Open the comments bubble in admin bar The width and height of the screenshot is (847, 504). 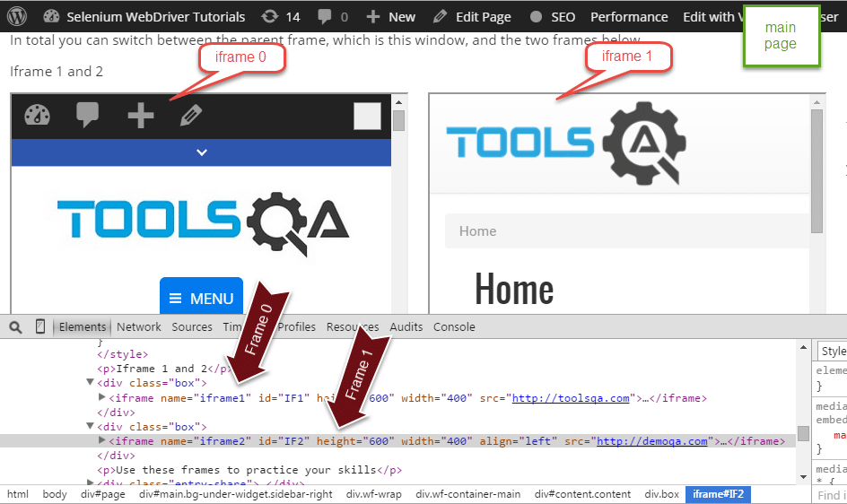(x=324, y=17)
